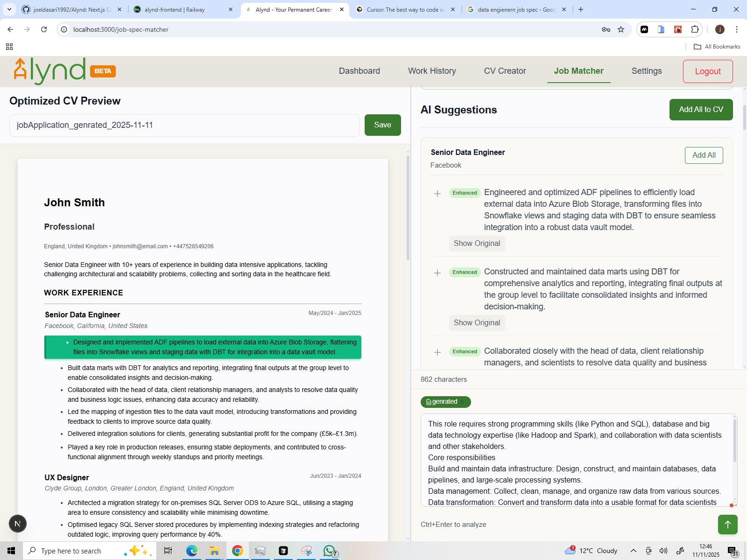Toggle Show Original for the ADF pipelines suggestion

pos(477,243)
